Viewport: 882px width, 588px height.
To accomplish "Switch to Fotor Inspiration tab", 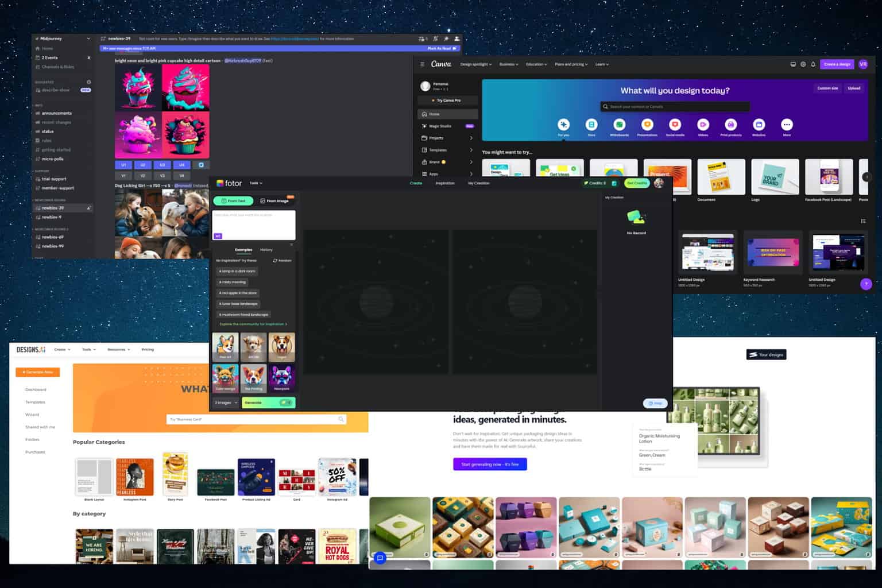I will click(x=445, y=183).
